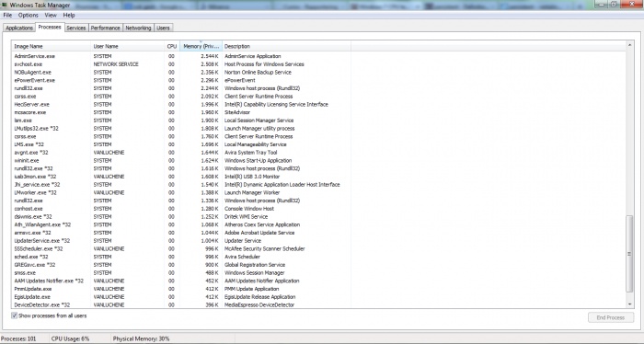644x344 pixels.
Task: Switch to the Users tab
Action: click(x=163, y=28)
